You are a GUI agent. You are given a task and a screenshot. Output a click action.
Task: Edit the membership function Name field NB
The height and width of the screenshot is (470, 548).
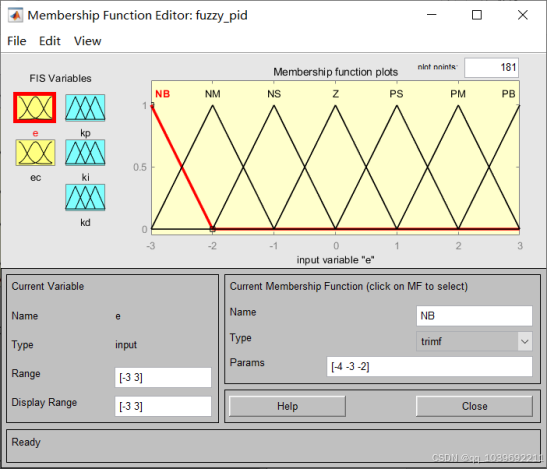pos(474,316)
